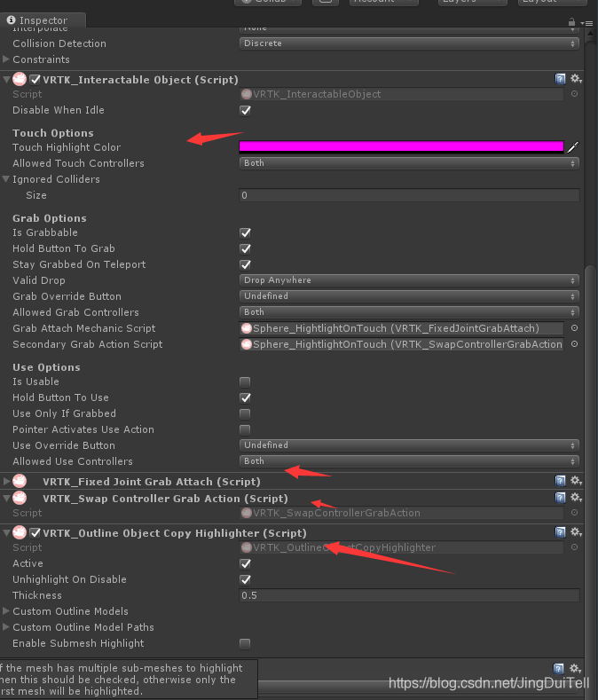
Task: Click the eyedropper next to Touch Highlight Color
Action: pos(573,147)
